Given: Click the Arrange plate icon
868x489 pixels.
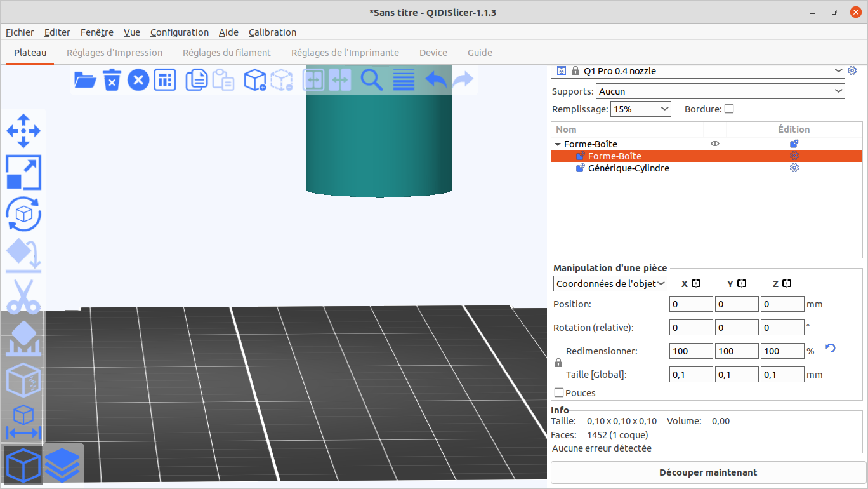Looking at the screenshot, I should click(165, 80).
